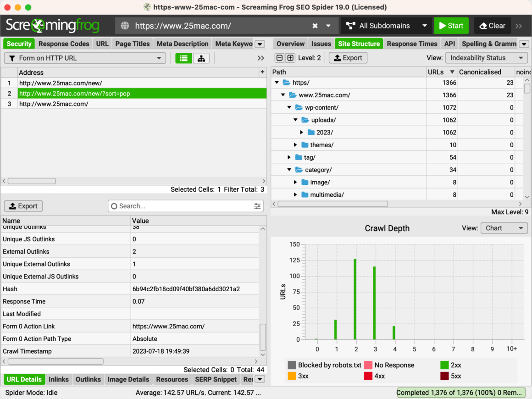Screen dimensions: 532x399
Task: Click the 4xx red legend swatch
Action: click(x=368, y=376)
